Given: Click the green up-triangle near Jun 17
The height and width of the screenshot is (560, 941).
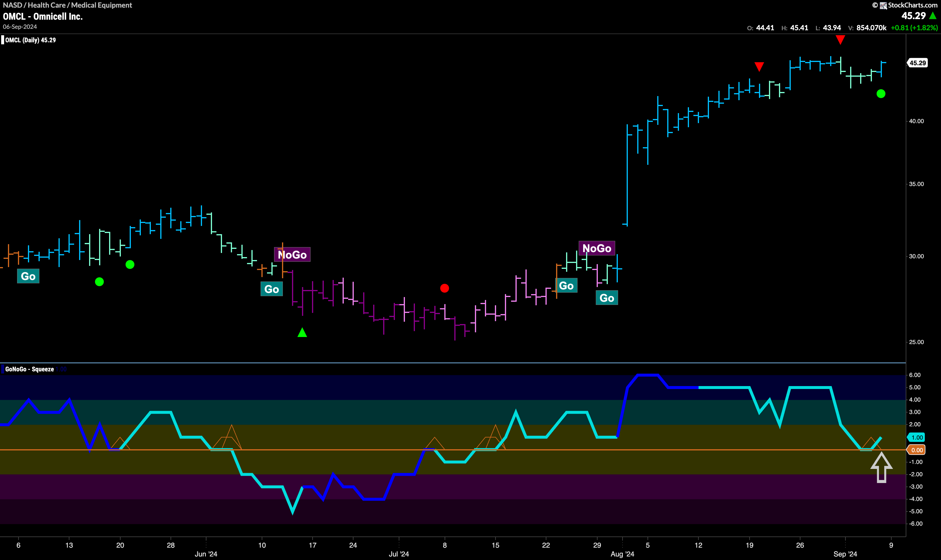Looking at the screenshot, I should (302, 333).
